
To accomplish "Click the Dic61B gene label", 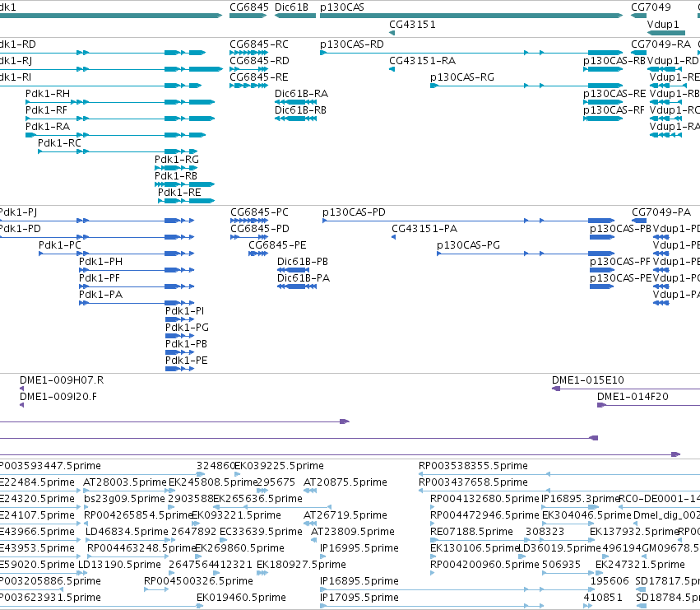I will [x=291, y=7].
